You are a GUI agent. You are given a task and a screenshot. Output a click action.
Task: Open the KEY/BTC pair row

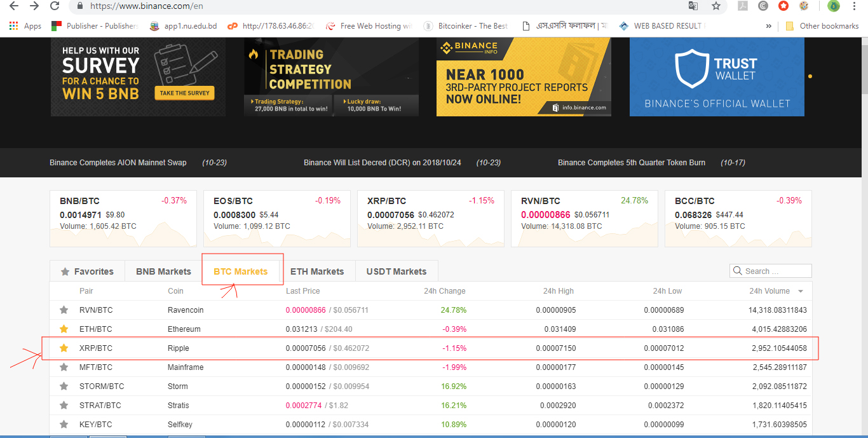coord(431,425)
